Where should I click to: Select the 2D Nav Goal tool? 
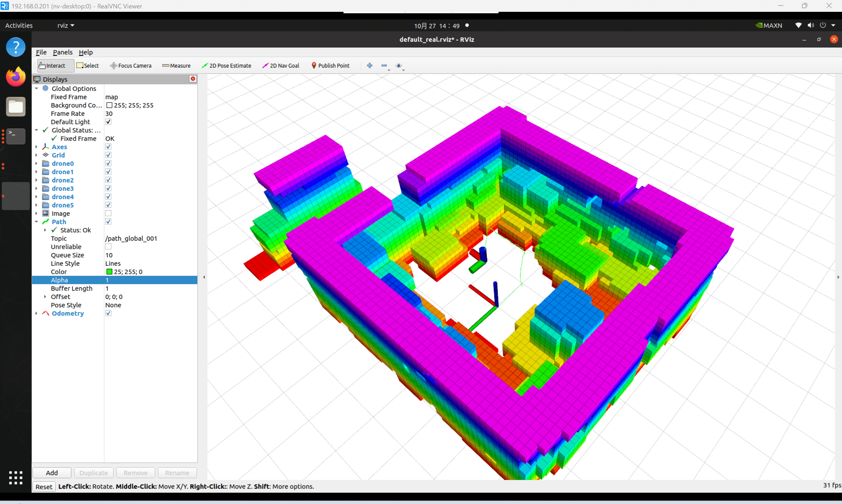[x=281, y=65]
